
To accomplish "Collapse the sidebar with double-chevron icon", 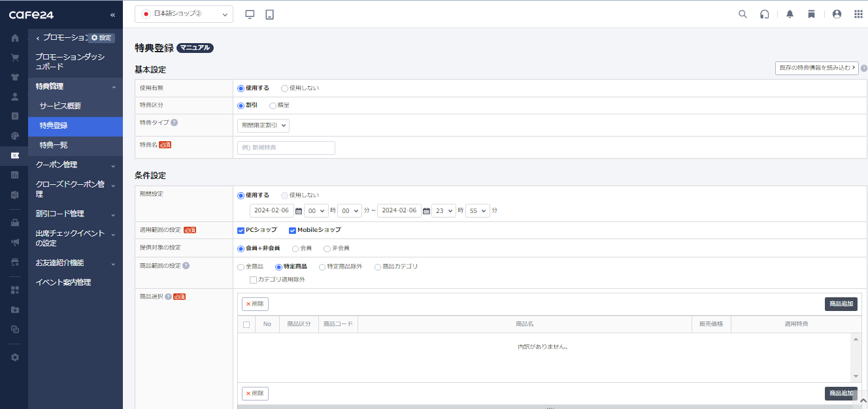I will [x=112, y=14].
